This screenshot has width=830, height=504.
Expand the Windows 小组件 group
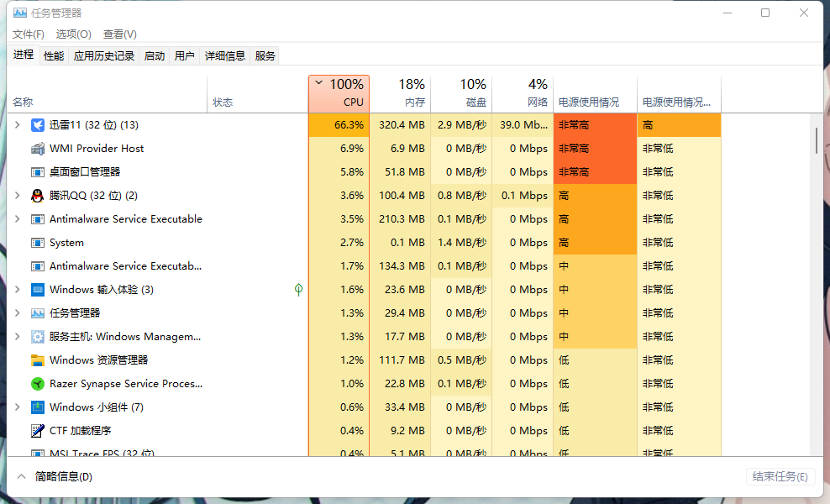point(18,407)
